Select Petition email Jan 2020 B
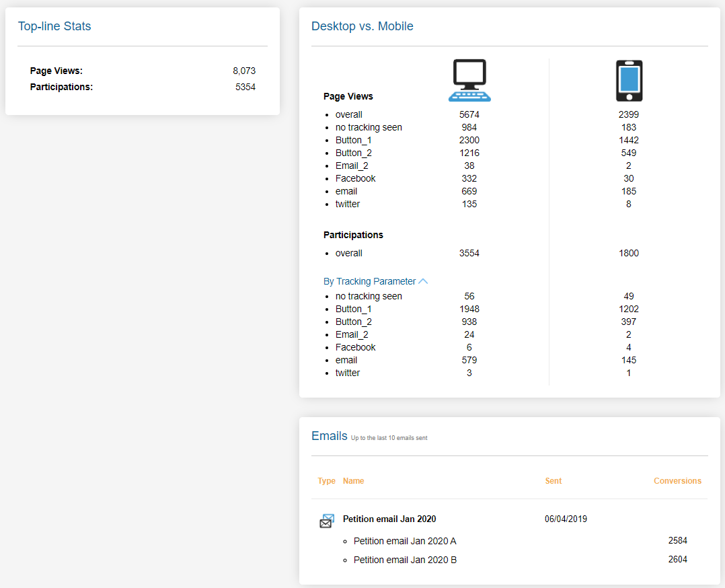725x588 pixels. [x=405, y=559]
